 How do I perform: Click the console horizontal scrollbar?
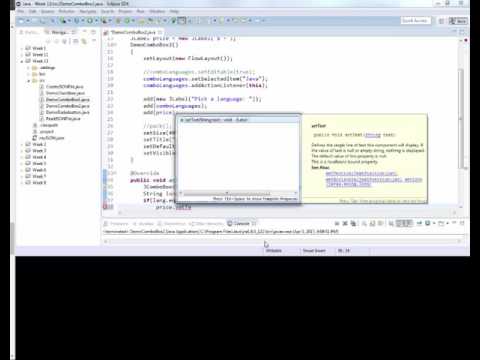[282, 241]
